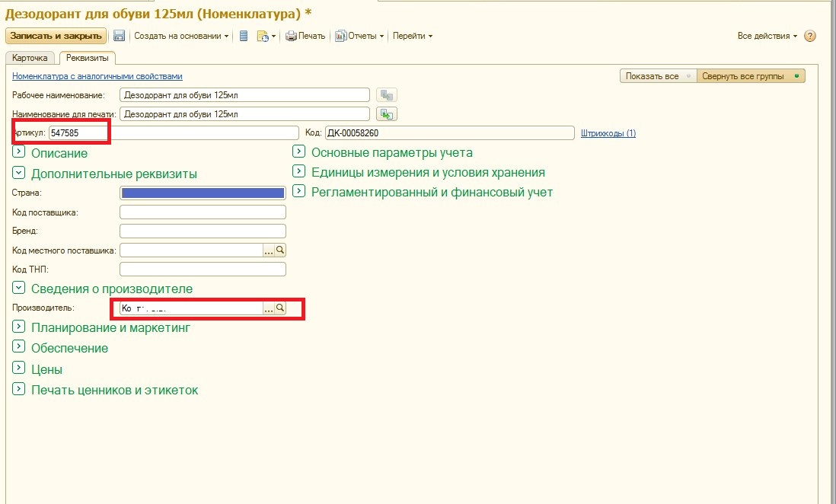
Task: Open the Создать на основании dropdown
Action: 182,36
